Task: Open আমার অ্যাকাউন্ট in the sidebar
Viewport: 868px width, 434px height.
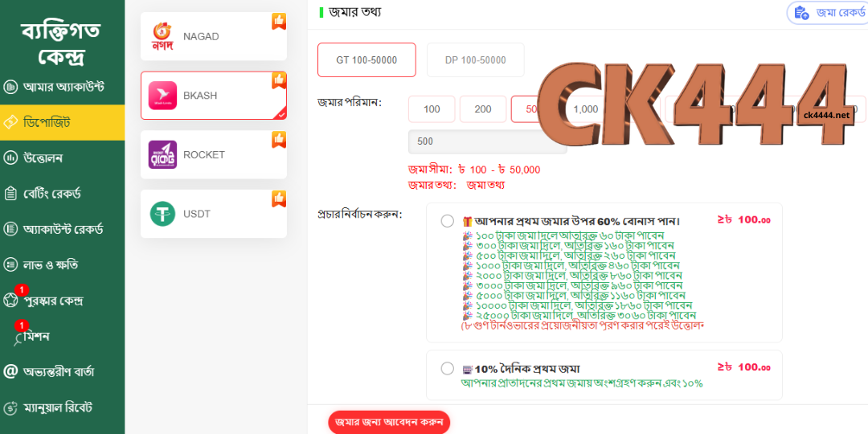Action: [x=62, y=87]
